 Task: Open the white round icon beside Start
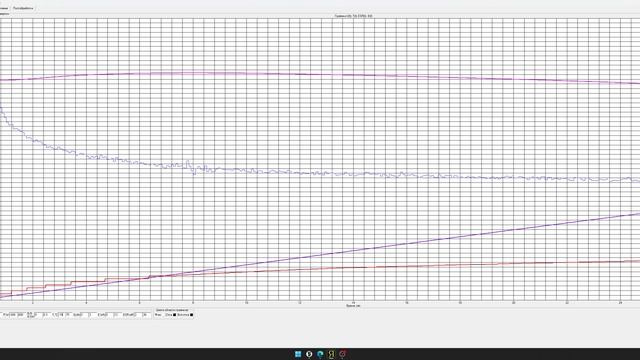[309, 354]
